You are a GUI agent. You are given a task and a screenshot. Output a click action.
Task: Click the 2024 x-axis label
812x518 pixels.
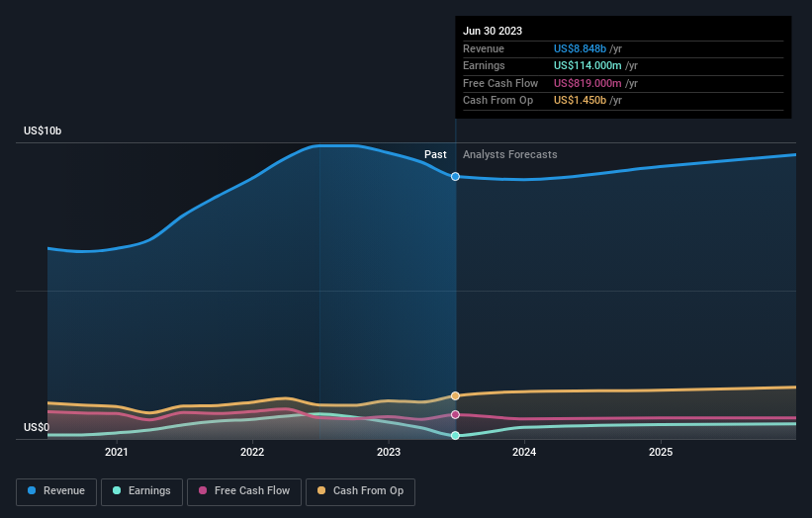(x=524, y=452)
